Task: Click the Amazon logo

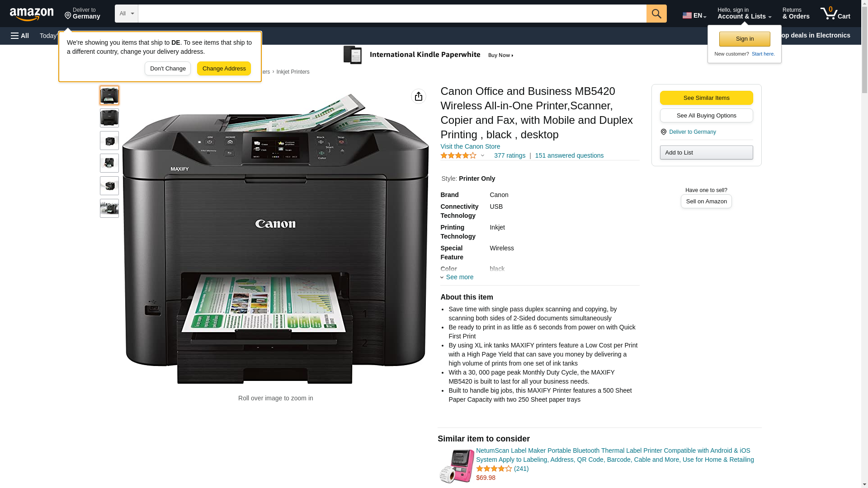Action: [32, 14]
